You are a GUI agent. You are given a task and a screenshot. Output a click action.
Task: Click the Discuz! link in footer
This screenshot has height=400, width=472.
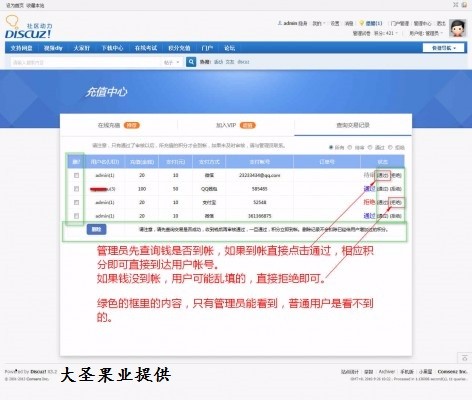(38, 371)
